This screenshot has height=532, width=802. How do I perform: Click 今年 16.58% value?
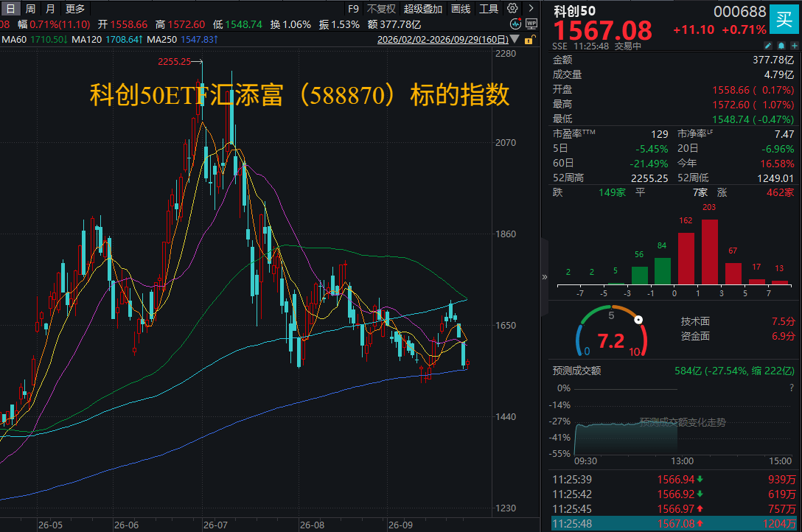(777, 164)
